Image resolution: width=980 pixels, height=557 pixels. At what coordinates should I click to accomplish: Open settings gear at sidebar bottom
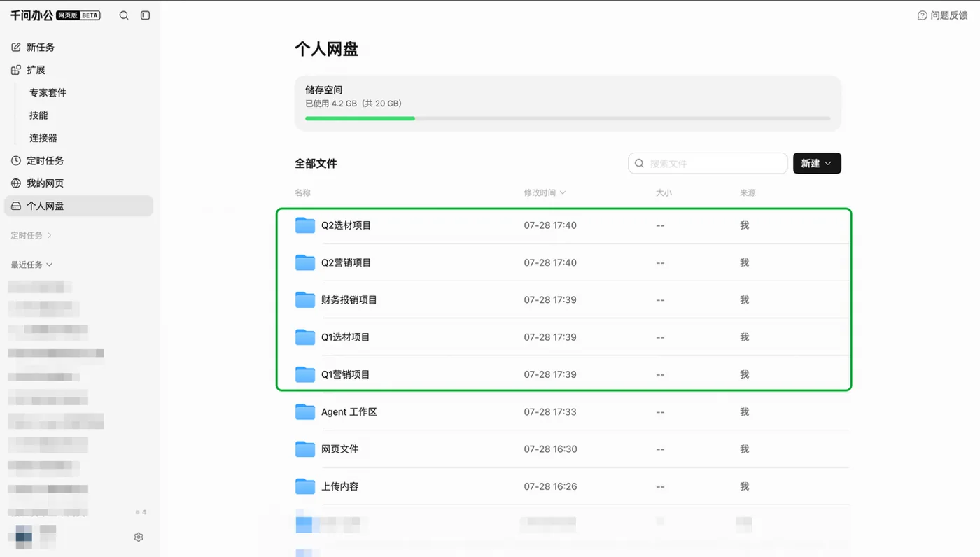click(139, 537)
